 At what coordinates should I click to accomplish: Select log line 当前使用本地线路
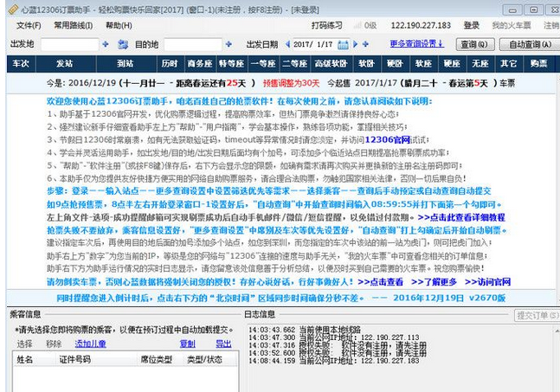pyautogui.click(x=305, y=330)
